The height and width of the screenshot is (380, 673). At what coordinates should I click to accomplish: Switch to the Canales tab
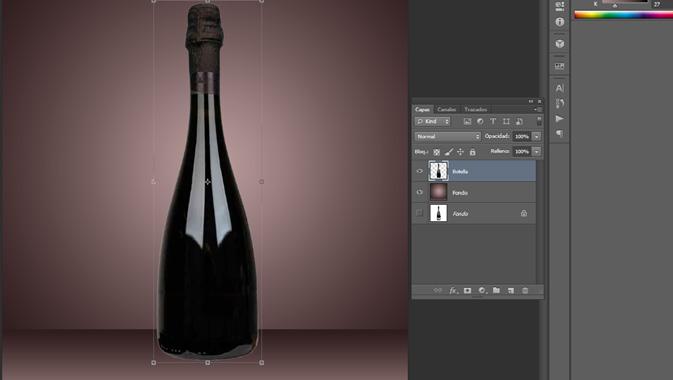point(447,109)
